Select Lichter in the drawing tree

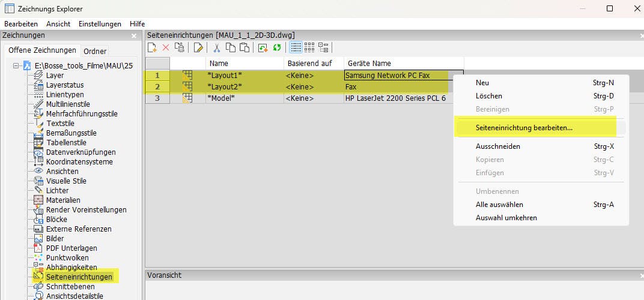(x=57, y=190)
